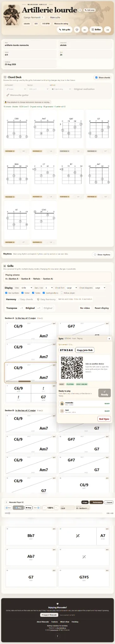Enable Follow player checkbox
115x644 pixels.
point(62,293)
